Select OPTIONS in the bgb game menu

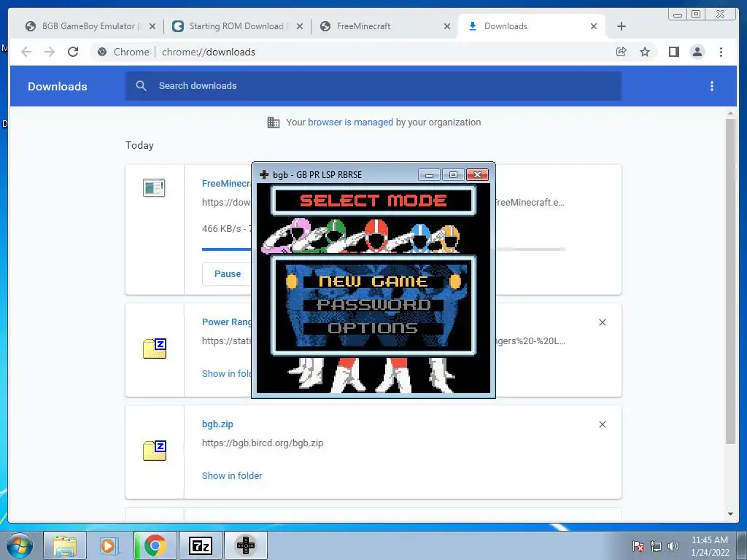tap(373, 328)
